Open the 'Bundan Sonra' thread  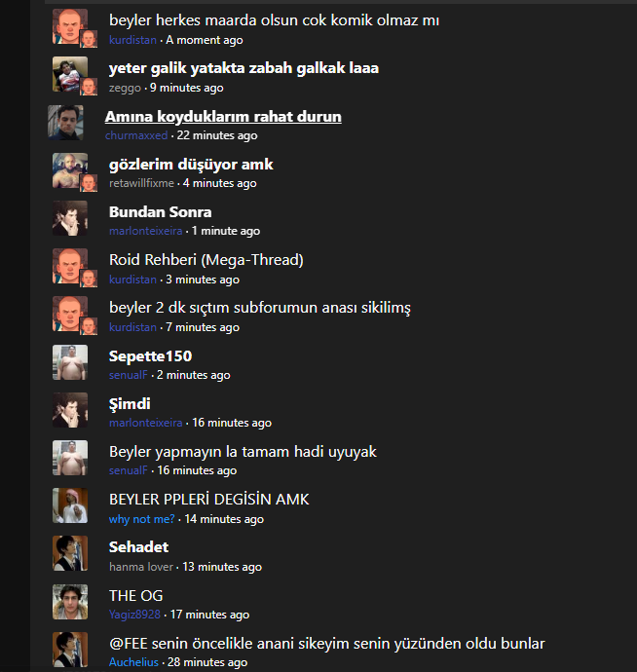coord(161,211)
